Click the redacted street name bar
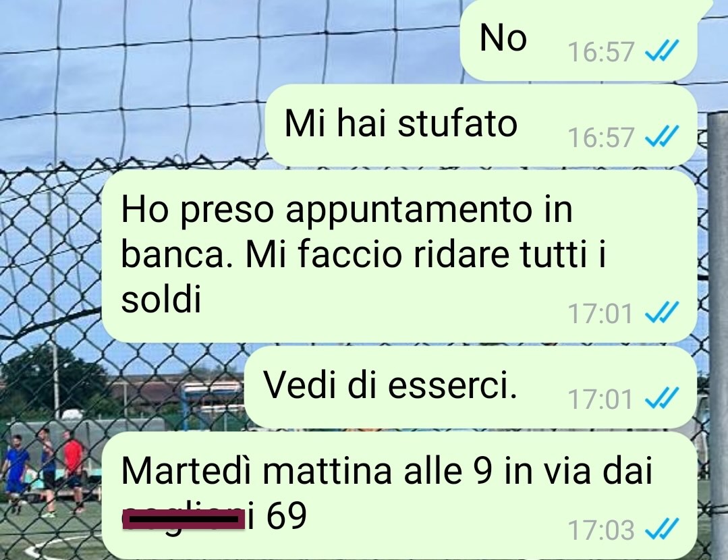This screenshot has height=560, width=728. coord(184,519)
